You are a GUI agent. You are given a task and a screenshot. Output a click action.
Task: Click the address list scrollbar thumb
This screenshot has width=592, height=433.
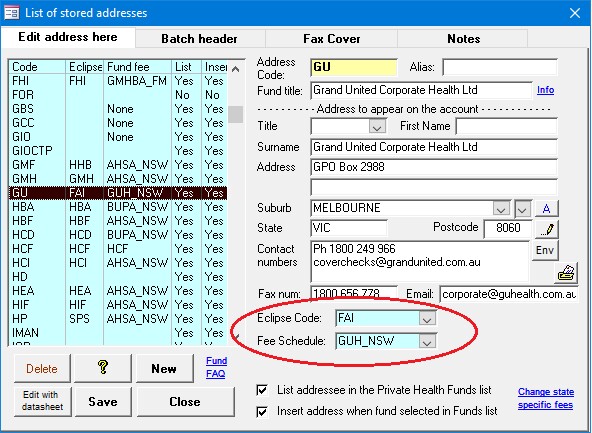pos(236,114)
